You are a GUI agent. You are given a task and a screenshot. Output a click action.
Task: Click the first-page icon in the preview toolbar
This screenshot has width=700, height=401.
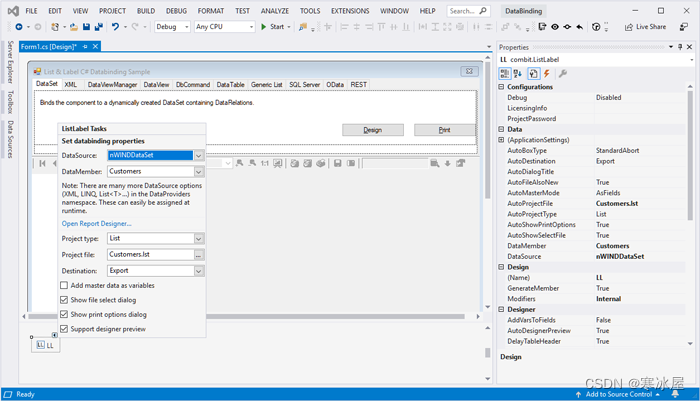point(42,163)
